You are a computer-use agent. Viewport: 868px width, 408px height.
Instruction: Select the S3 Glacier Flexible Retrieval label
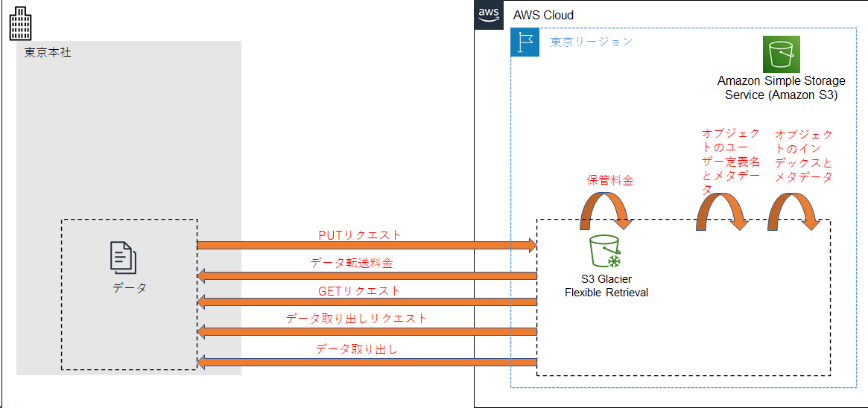[606, 287]
